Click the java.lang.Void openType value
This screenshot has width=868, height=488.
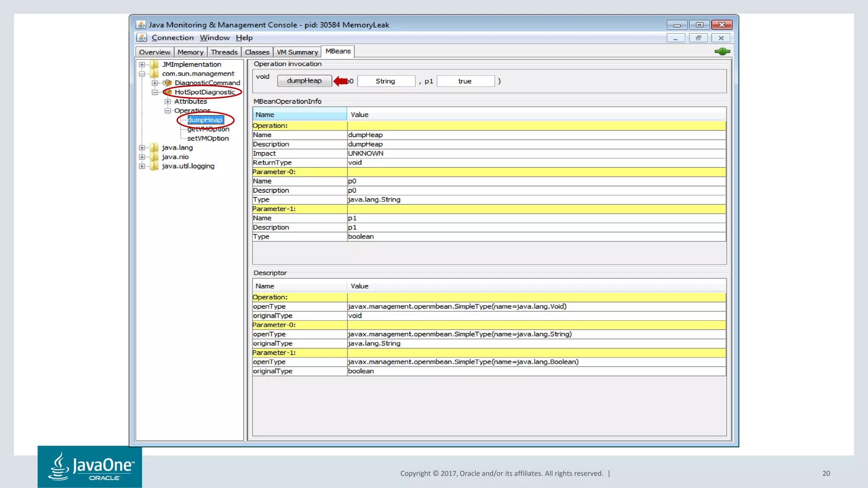tap(537, 307)
